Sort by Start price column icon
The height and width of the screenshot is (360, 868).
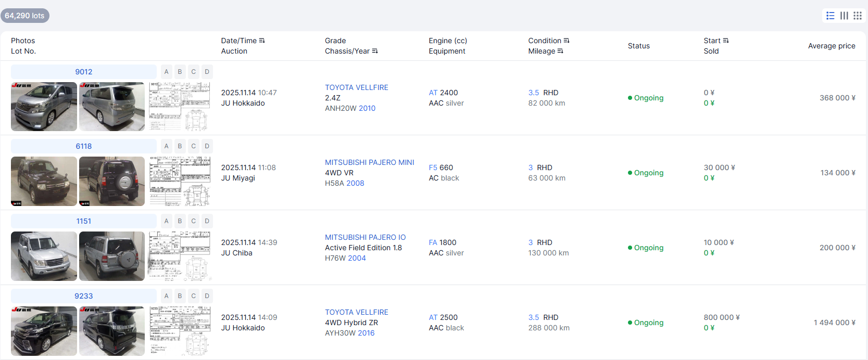(x=726, y=41)
